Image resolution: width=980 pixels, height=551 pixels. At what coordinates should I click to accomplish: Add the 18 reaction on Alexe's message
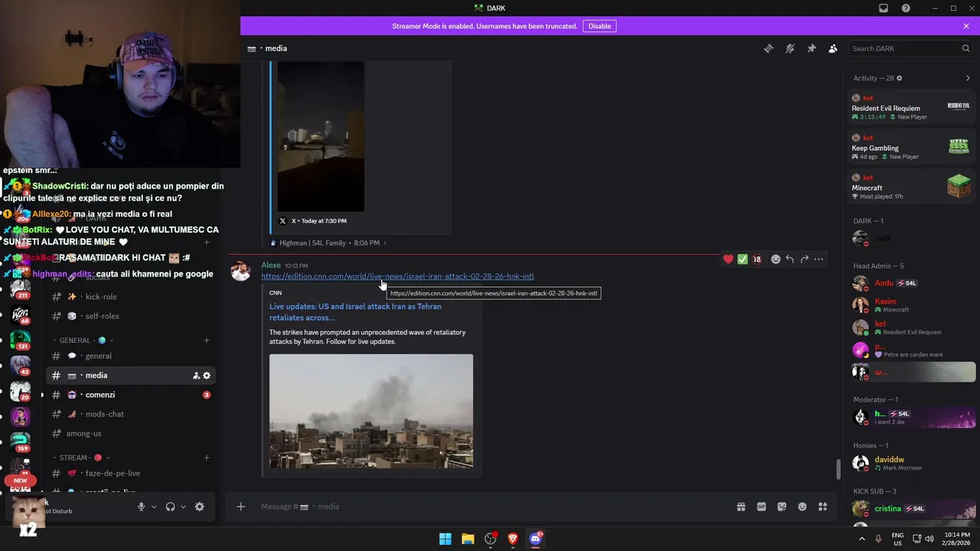point(757,259)
